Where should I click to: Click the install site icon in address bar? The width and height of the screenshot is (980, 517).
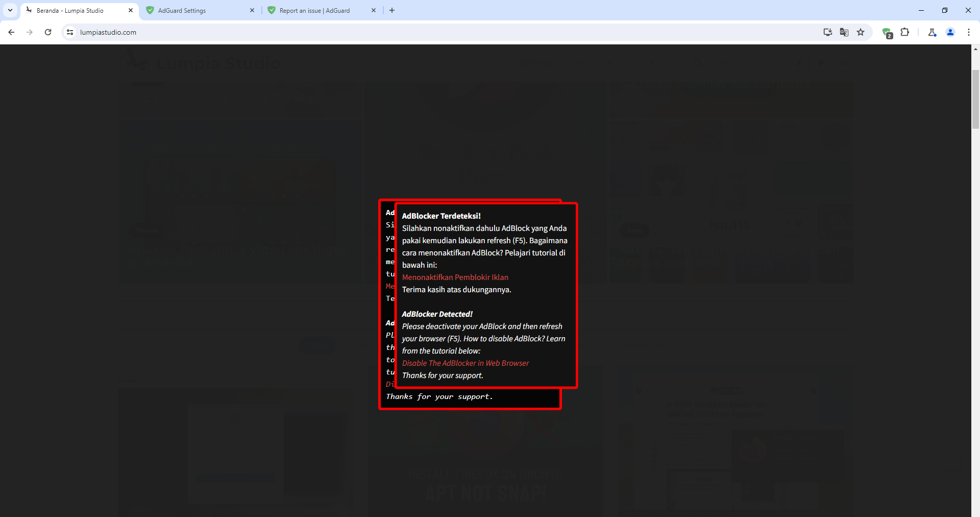point(827,32)
